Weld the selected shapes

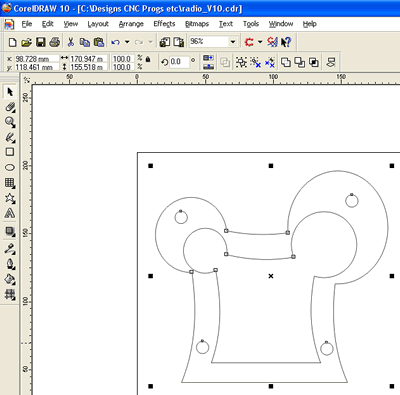[286, 62]
